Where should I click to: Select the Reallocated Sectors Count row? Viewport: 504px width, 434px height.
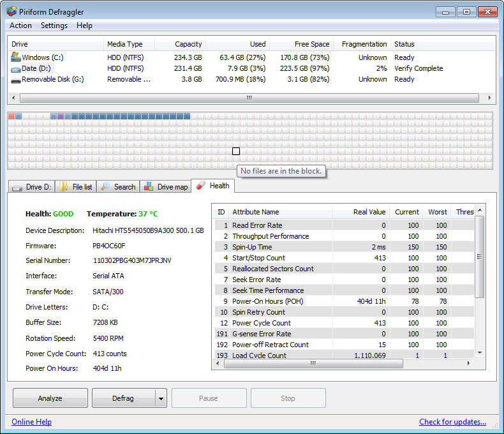click(x=344, y=269)
